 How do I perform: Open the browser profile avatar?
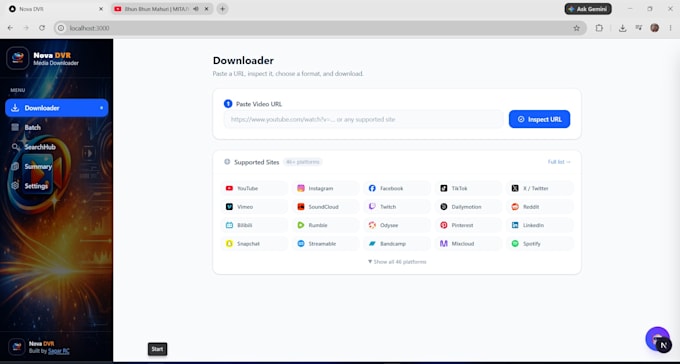tap(654, 28)
